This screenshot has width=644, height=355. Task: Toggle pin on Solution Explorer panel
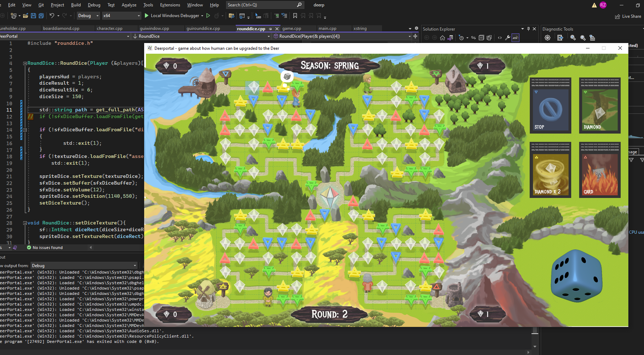(528, 29)
